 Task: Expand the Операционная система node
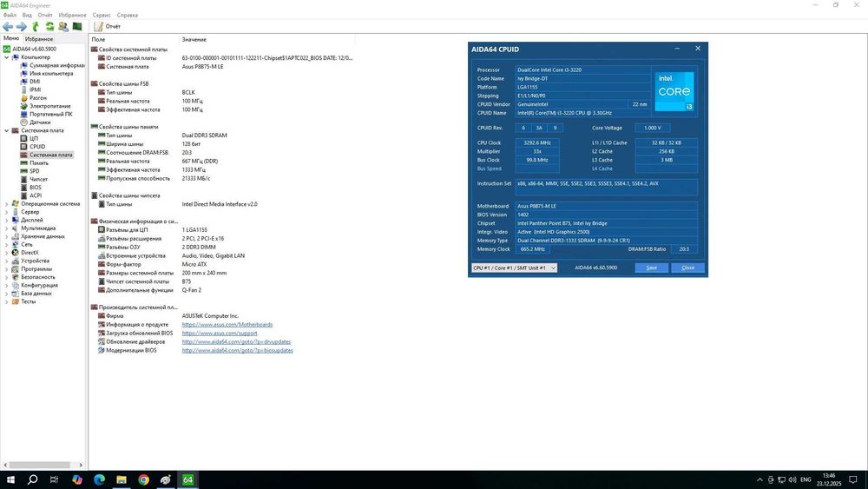[7, 204]
